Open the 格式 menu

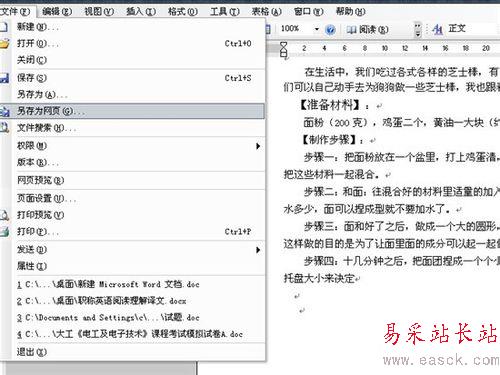[x=183, y=12]
